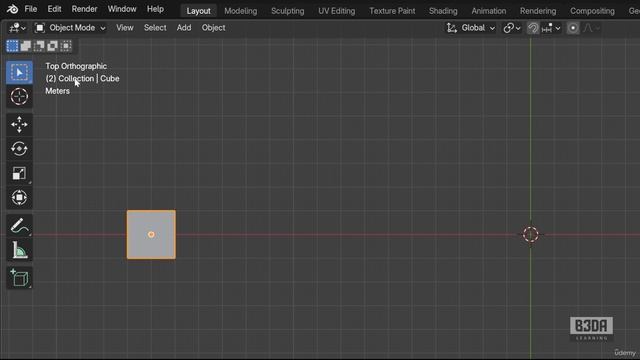Open the Object Mode dropdown
The image size is (640, 360).
pos(70,28)
